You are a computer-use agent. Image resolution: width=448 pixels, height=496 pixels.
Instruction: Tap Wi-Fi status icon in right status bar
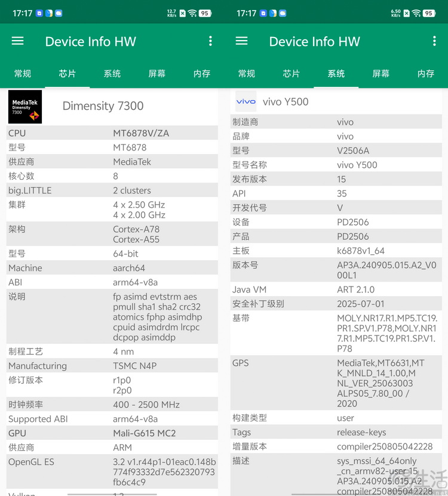point(416,13)
